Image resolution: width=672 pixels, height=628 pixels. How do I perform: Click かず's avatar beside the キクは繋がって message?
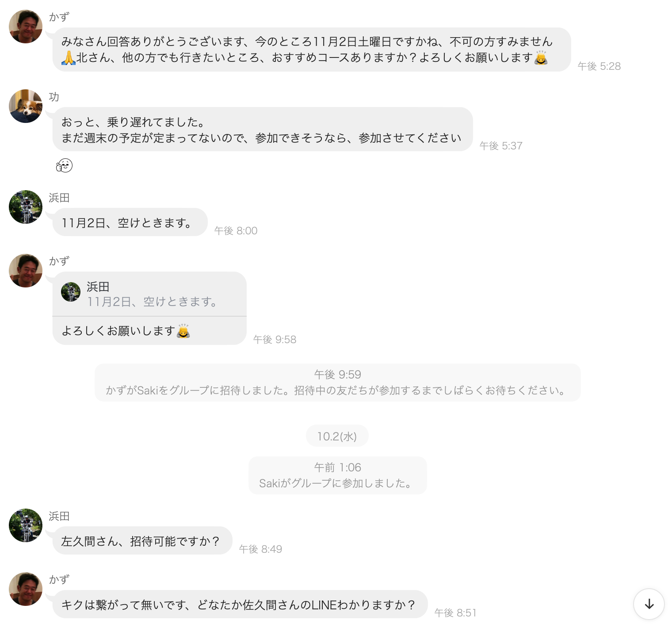coord(26,589)
